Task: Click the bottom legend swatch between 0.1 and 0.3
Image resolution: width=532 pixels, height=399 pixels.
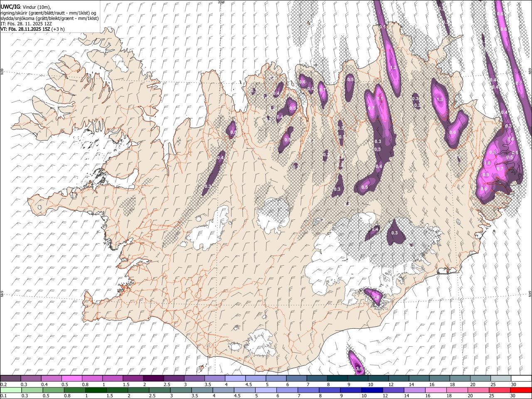Action: tap(11, 390)
